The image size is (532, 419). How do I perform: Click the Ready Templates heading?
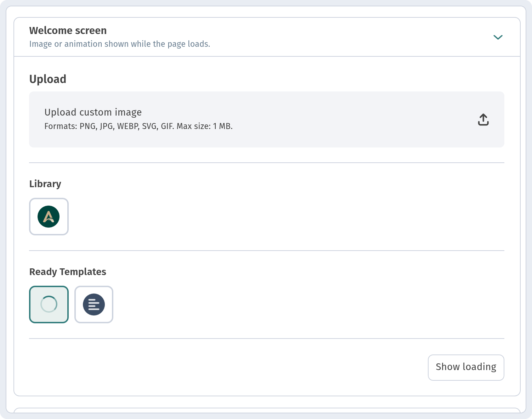(68, 272)
